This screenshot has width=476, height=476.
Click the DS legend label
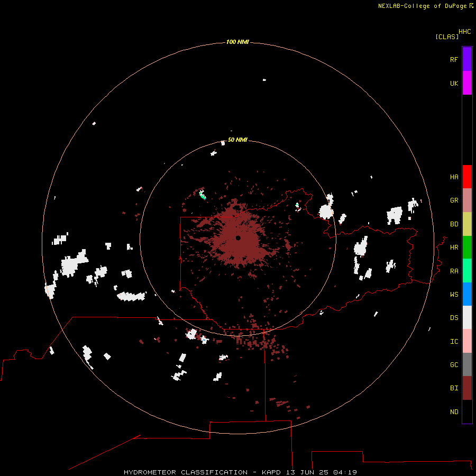click(x=454, y=318)
